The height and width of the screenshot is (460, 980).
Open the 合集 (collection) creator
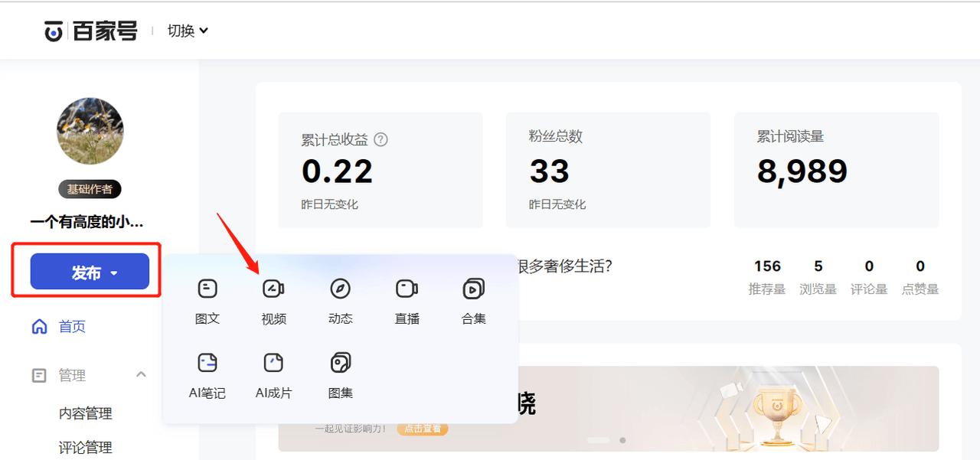click(473, 289)
